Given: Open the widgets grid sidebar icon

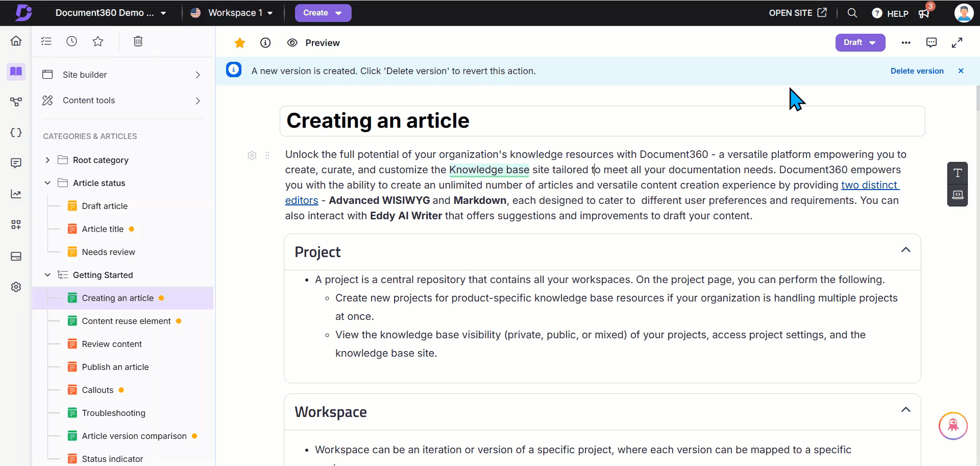Looking at the screenshot, I should [x=16, y=225].
